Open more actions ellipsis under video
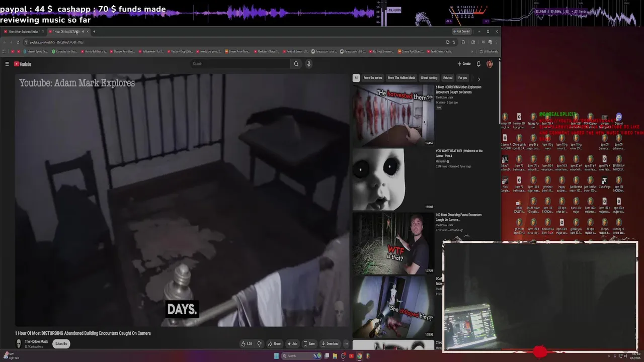Viewport: 644px width, 362px height. point(346,344)
